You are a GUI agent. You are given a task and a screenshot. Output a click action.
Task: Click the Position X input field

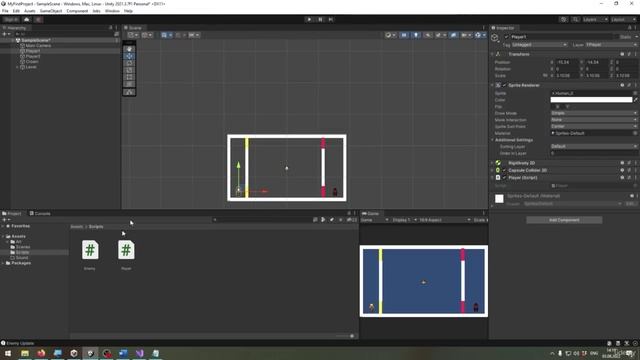pos(567,62)
